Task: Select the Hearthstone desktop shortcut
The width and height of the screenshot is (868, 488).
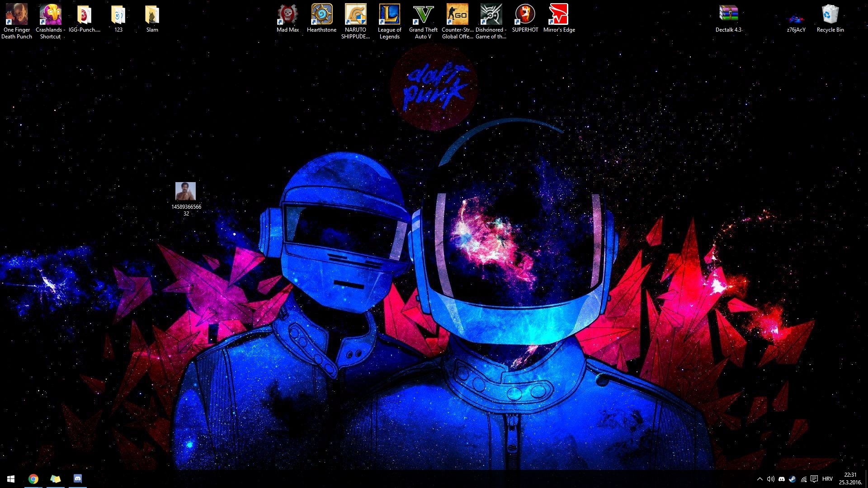Action: point(322,18)
